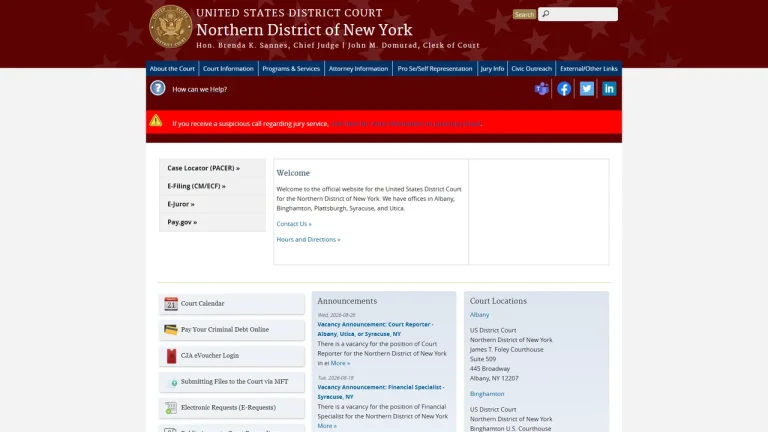Open the Court Reporter vacancy announcement
Image resolution: width=768 pixels, height=432 pixels.
click(x=375, y=329)
